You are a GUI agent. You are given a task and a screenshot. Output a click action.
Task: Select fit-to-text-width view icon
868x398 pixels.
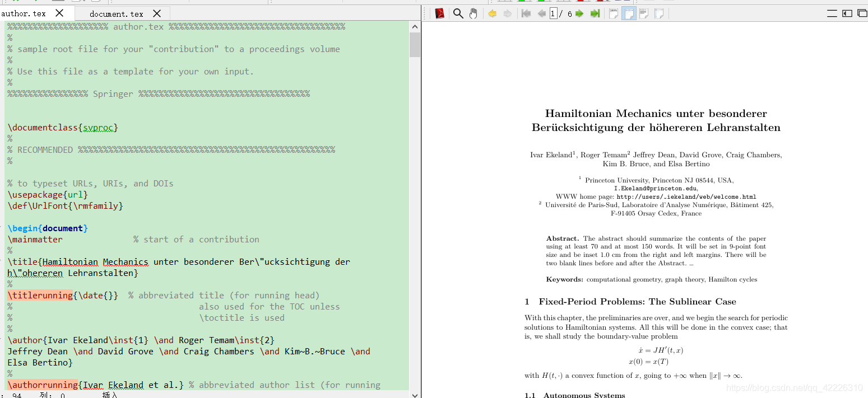644,13
